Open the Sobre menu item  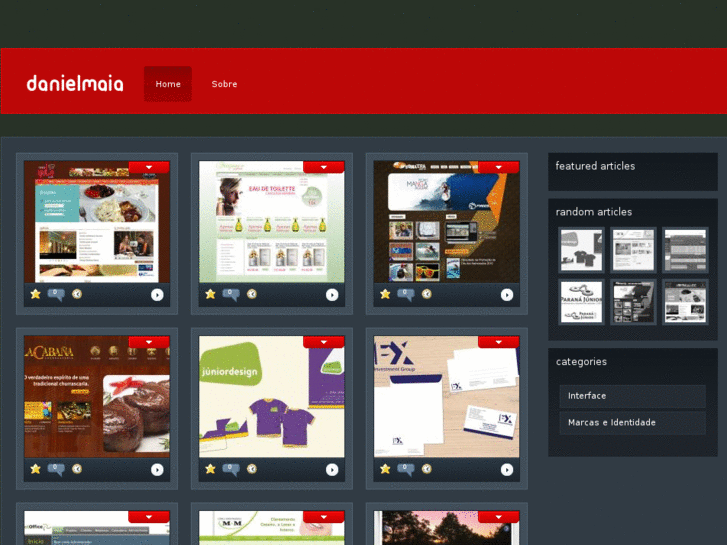pyautogui.click(x=224, y=84)
